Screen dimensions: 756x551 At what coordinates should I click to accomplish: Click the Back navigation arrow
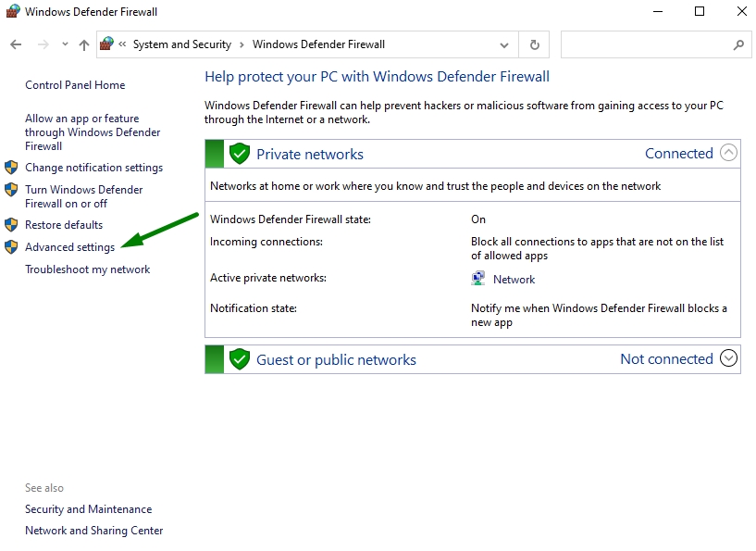click(x=16, y=44)
